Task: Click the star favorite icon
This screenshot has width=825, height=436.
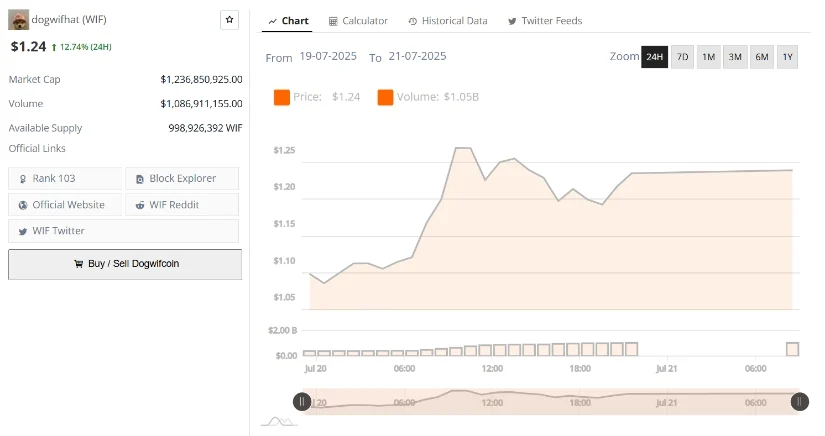Action: point(230,20)
